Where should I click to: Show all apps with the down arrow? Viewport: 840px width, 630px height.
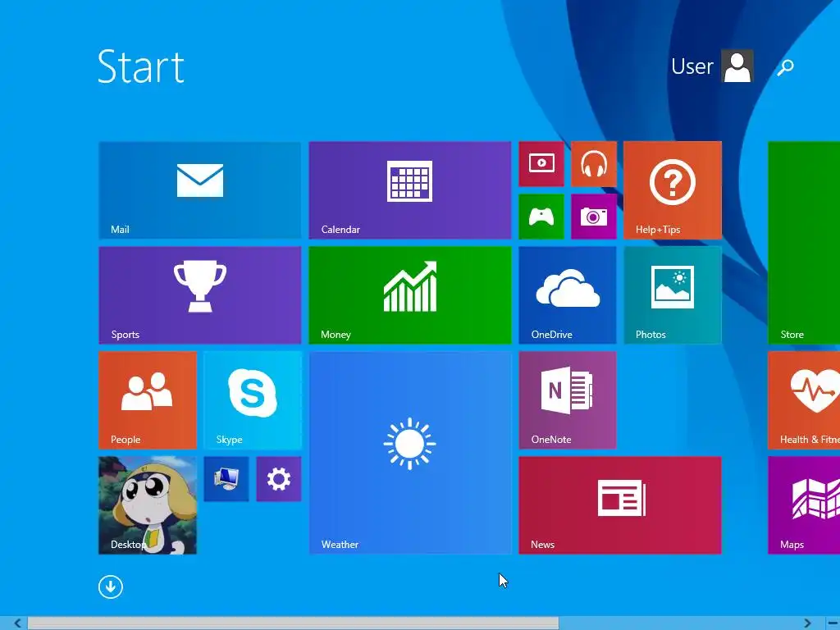click(111, 587)
